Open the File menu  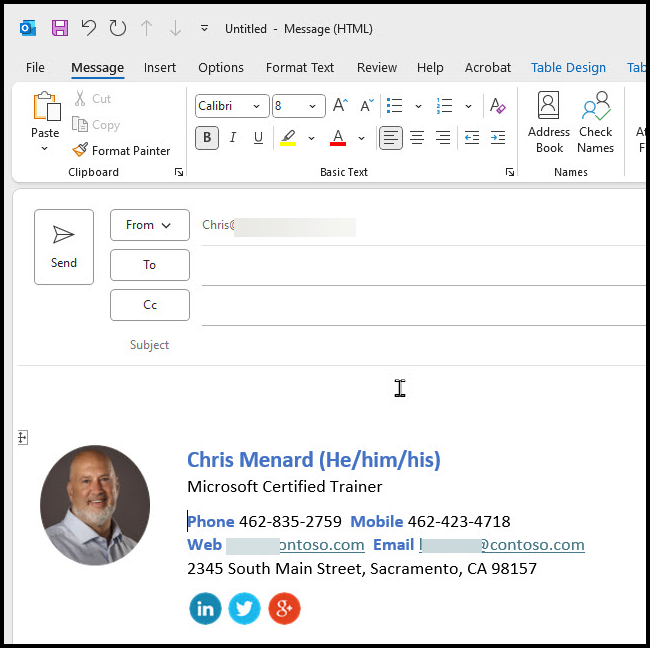[35, 67]
